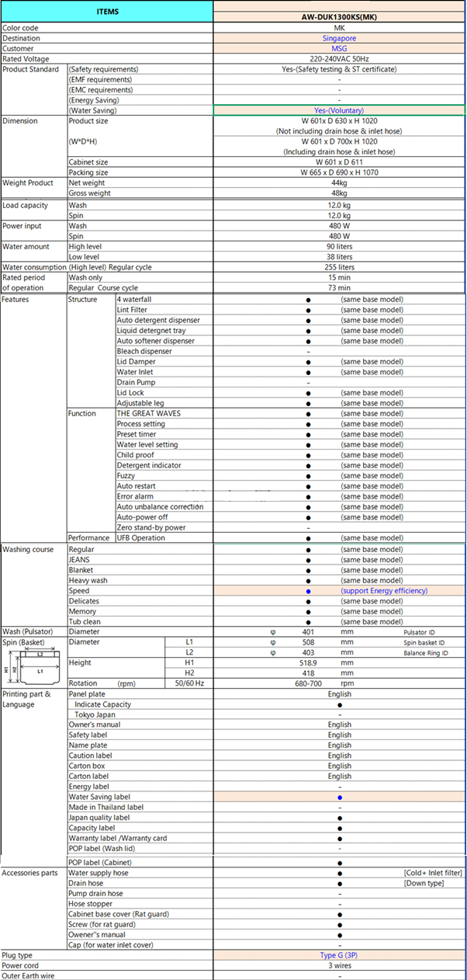Select the Water supply hose label

pyautogui.click(x=99, y=873)
